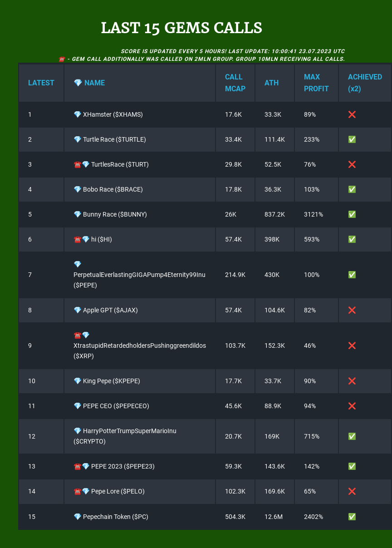The width and height of the screenshot is (392, 548).
Task: Click the green checkmark for Turtle Race
Action: [x=352, y=139]
